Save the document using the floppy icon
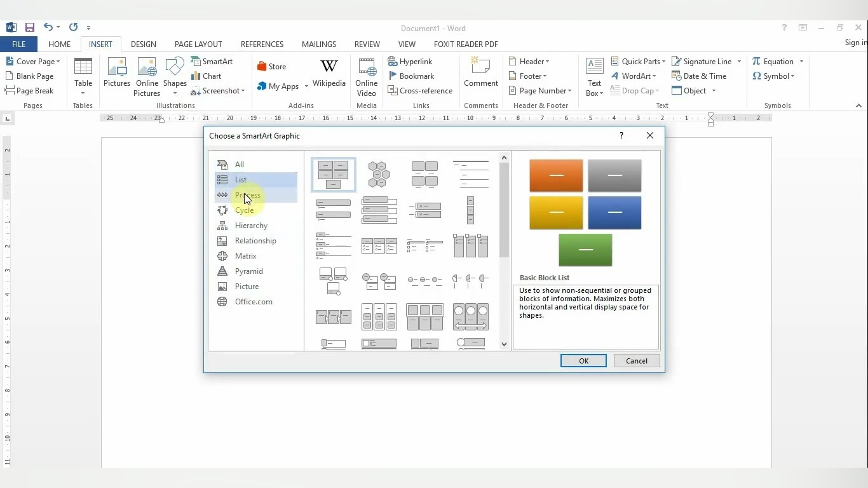 coord(29,27)
